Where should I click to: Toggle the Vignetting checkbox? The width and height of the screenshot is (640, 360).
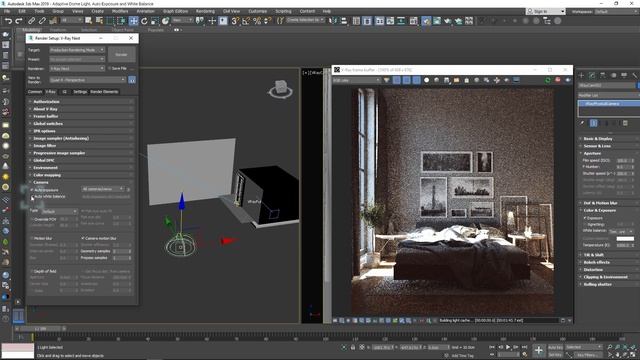tap(584, 224)
